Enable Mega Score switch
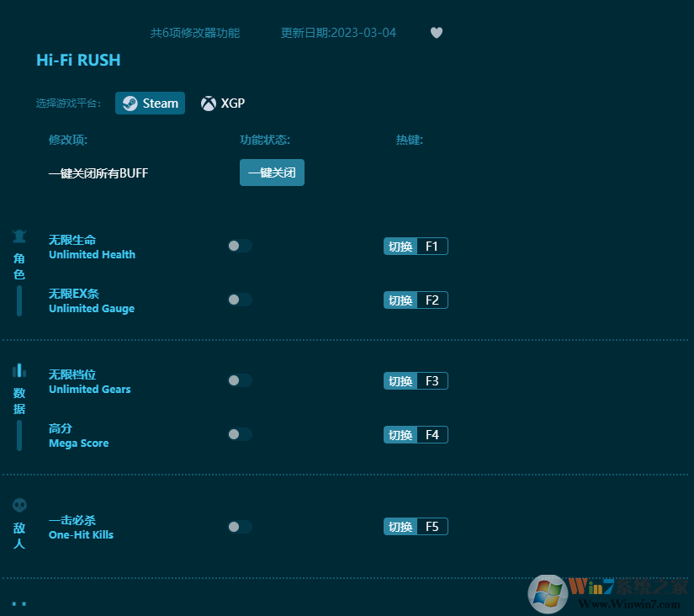Image resolution: width=694 pixels, height=616 pixels. tap(240, 434)
